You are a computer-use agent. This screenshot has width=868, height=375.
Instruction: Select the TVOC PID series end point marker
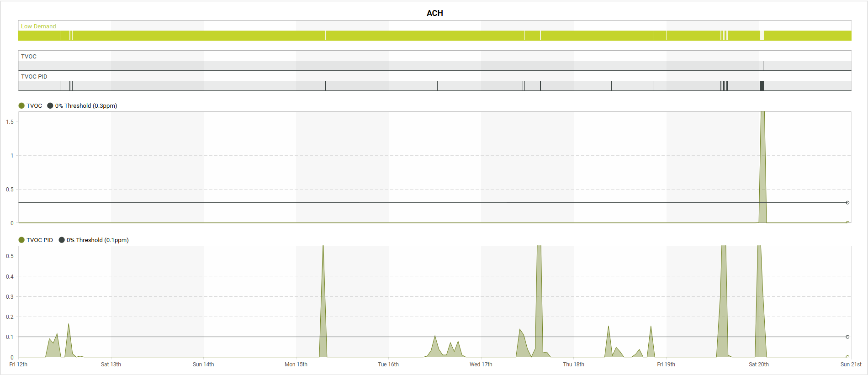(x=847, y=357)
